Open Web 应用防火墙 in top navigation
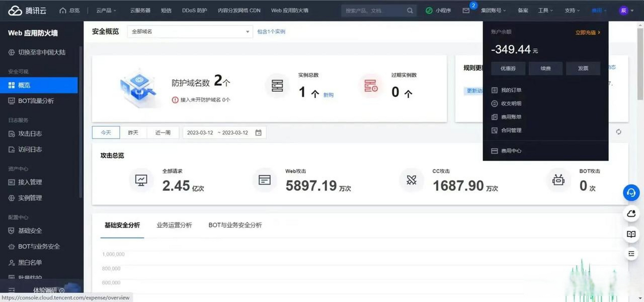Screen dimensions: 644x302 click(290, 10)
